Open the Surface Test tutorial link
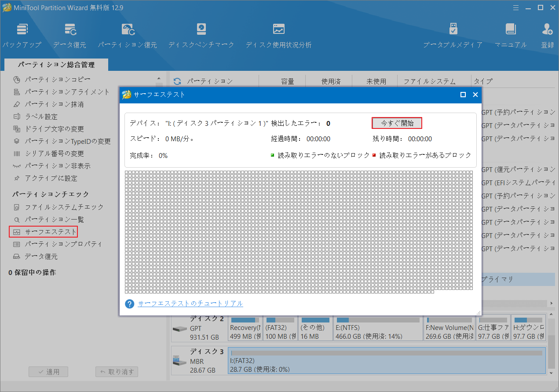559x392 pixels. [190, 304]
